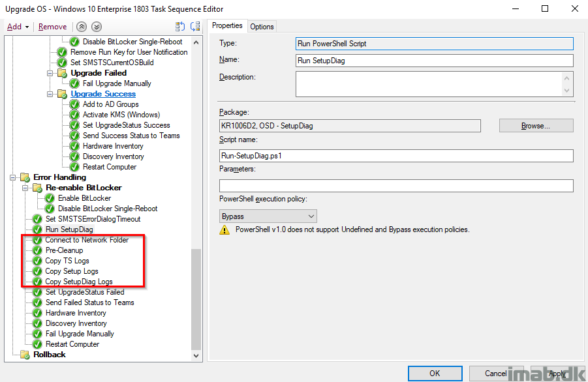This screenshot has width=588, height=382.
Task: Switch to the Options tab
Action: pyautogui.click(x=262, y=27)
